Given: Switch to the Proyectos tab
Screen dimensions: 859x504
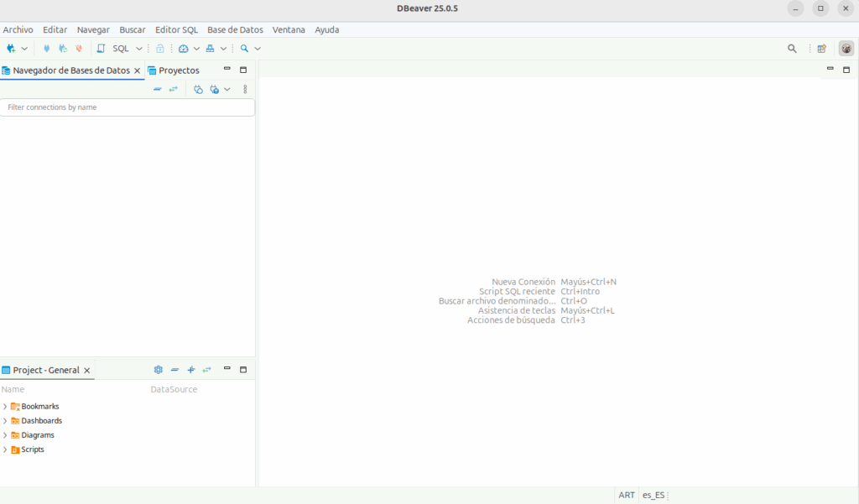Looking at the screenshot, I should [x=179, y=70].
